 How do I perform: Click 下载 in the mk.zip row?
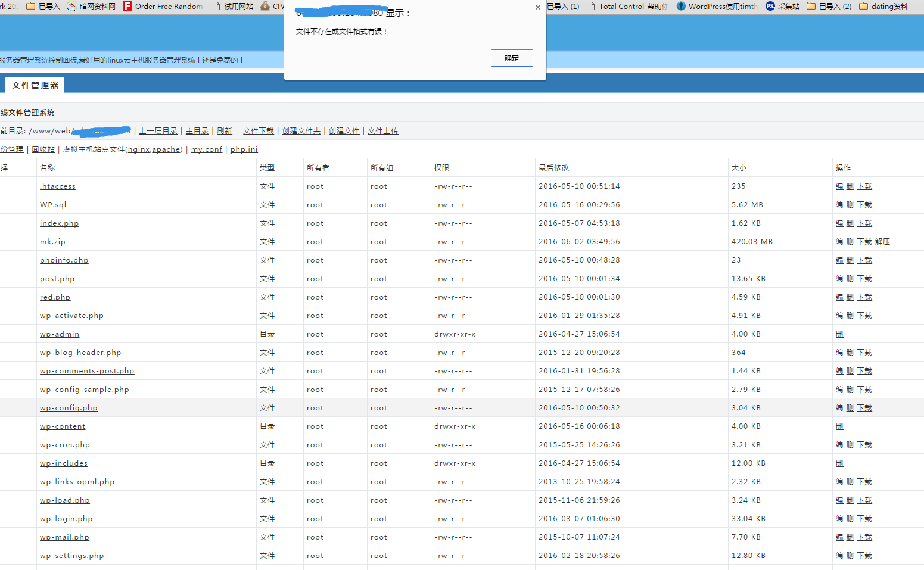click(864, 242)
